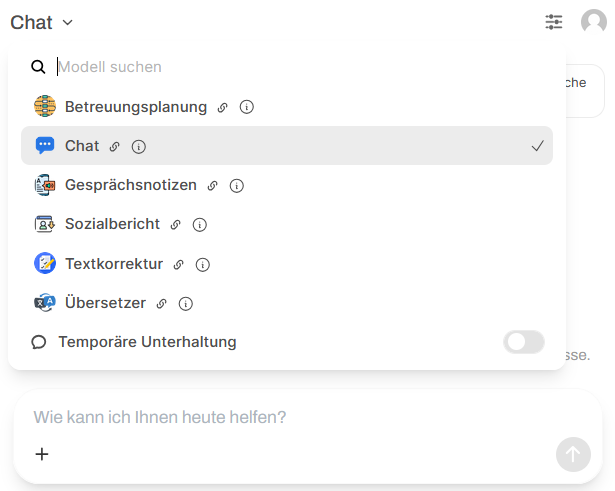The width and height of the screenshot is (615, 491).
Task: Click the user profile avatar
Action: coord(593,22)
